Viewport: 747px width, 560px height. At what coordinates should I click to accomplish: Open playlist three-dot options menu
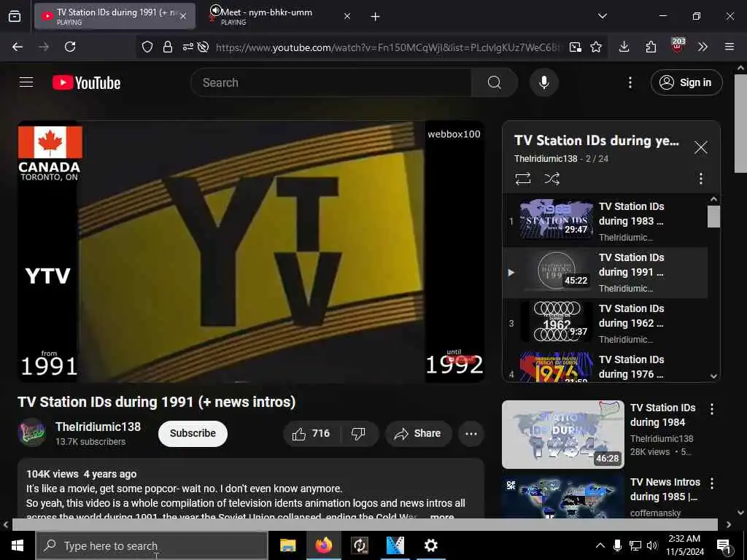click(x=701, y=179)
